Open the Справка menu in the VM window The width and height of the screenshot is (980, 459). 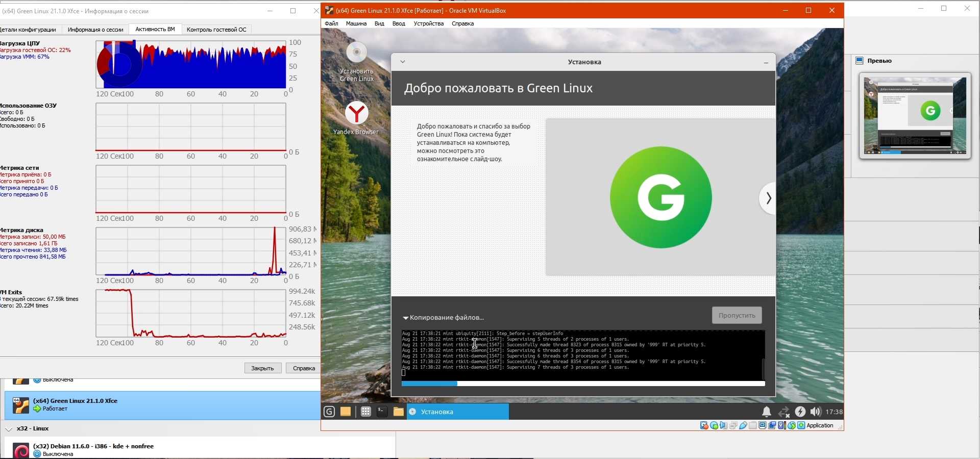click(x=463, y=23)
